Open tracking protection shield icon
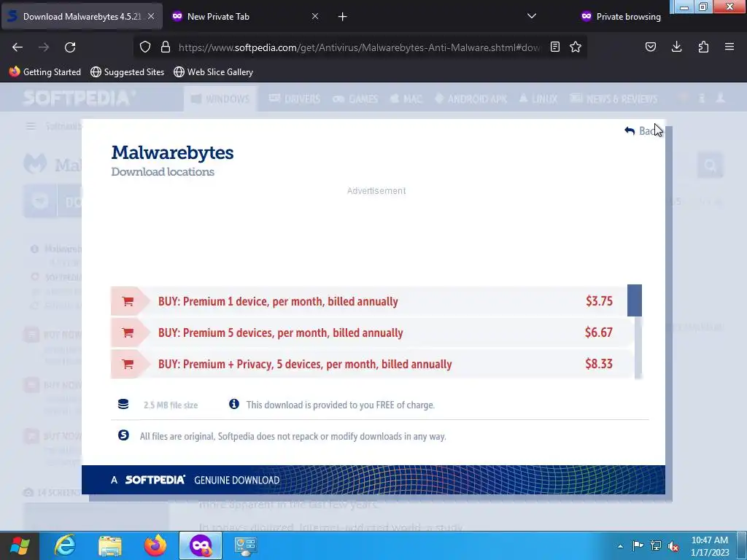The width and height of the screenshot is (747, 560). (145, 47)
